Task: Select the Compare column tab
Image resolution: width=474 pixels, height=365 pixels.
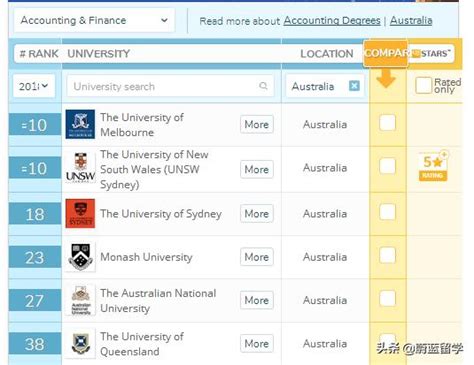Action: (386, 53)
